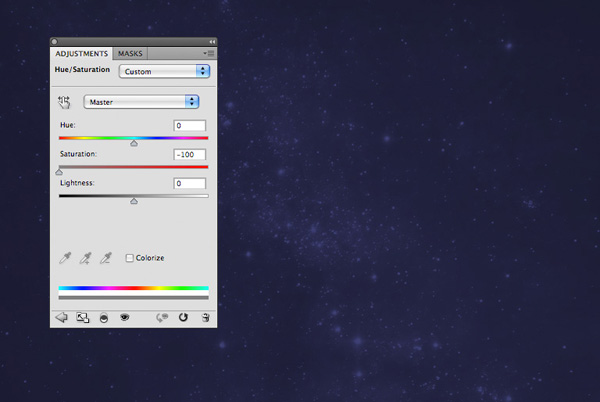Return to adjustment list with back arrow
This screenshot has width=600, height=402.
[x=61, y=317]
